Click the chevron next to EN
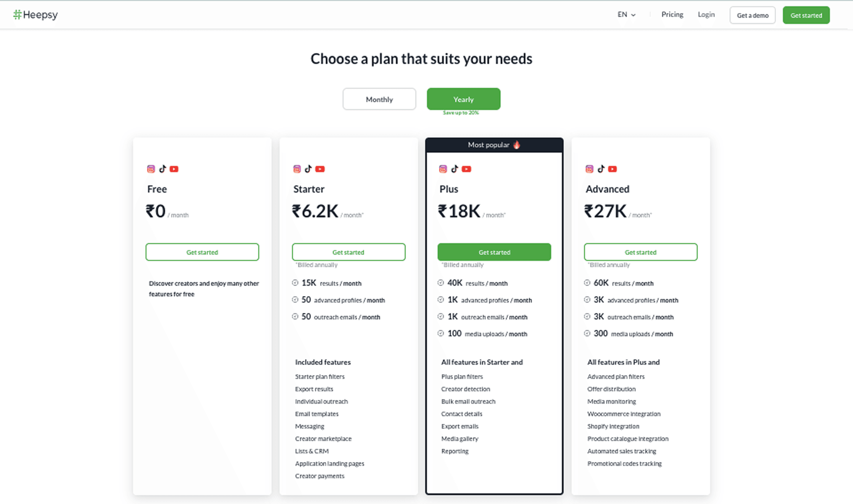The height and width of the screenshot is (504, 853). point(633,15)
